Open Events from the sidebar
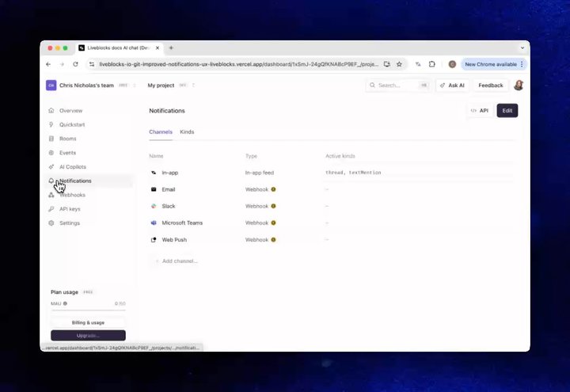Screen dimensions: 570x392 point(67,153)
